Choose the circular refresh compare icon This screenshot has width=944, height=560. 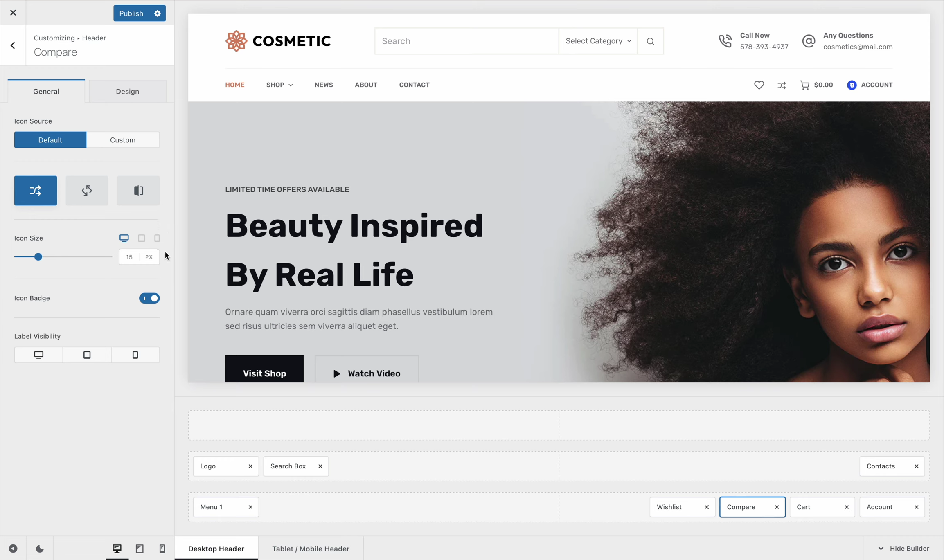(x=87, y=191)
